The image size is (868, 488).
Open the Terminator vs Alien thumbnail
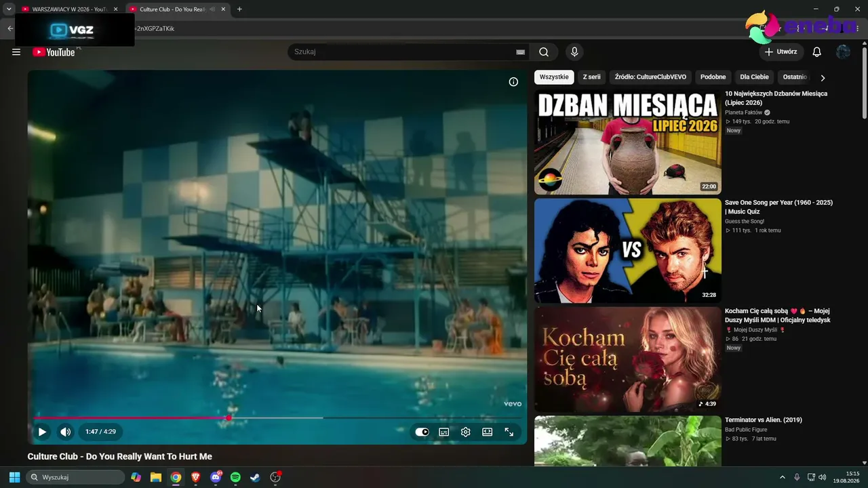pos(628,441)
